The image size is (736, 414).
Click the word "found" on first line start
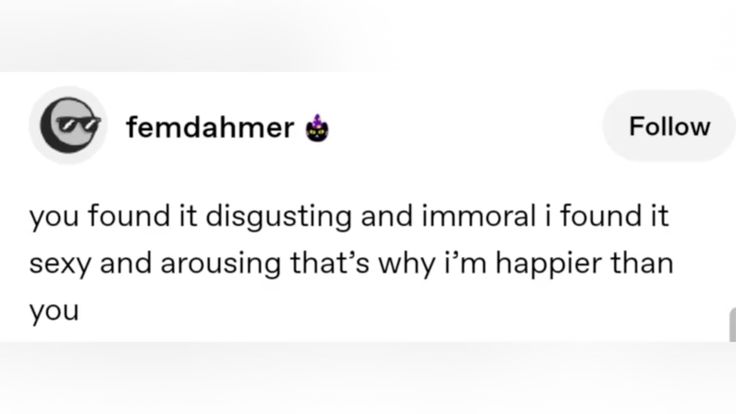117,217
